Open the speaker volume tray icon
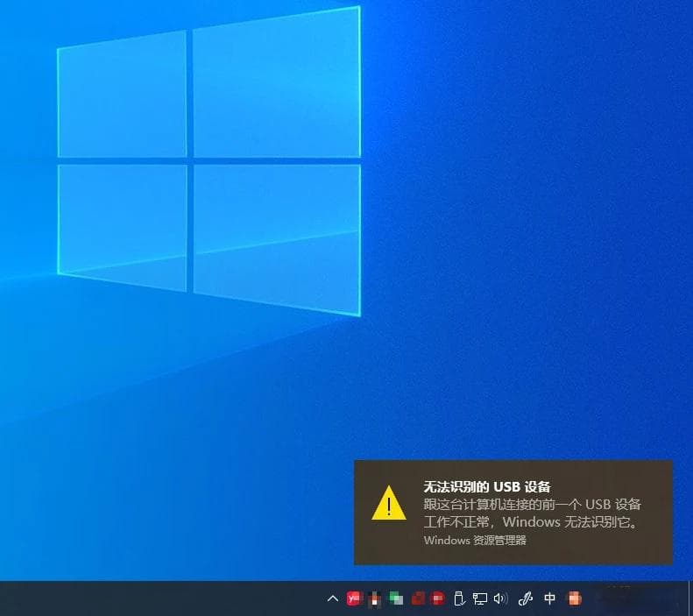Screen dimensions: 693x616 coord(501,598)
